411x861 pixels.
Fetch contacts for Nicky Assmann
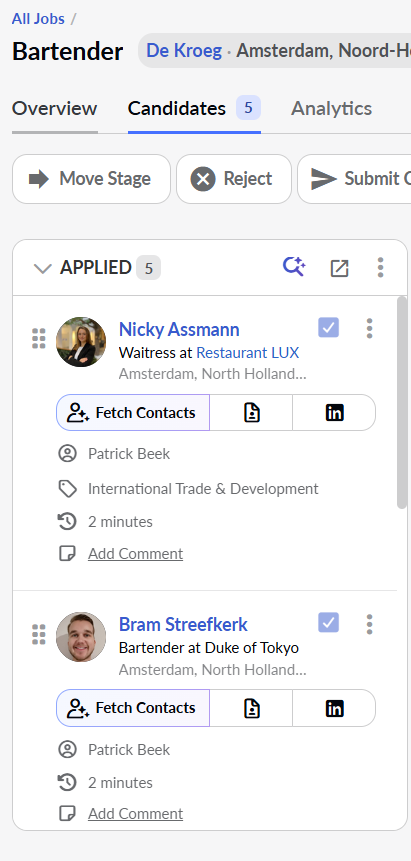[x=132, y=412]
